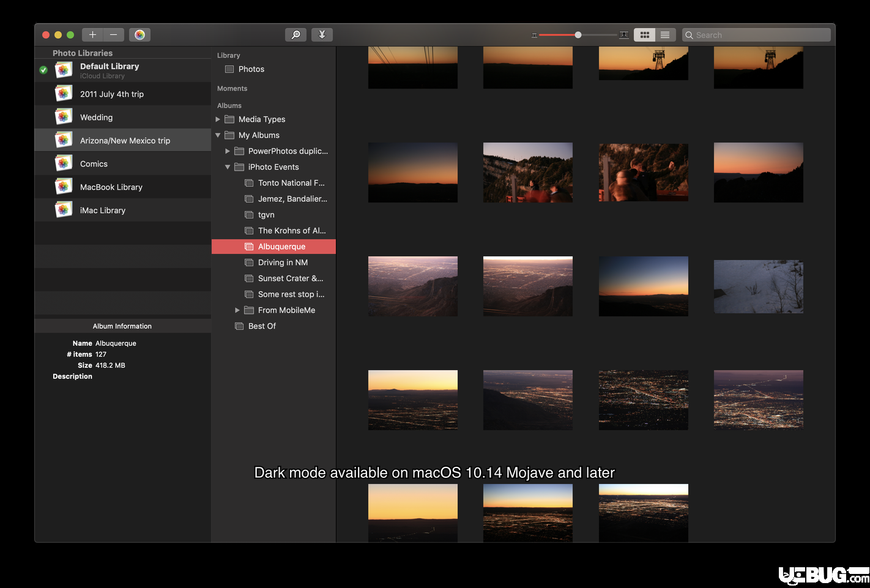The image size is (870, 588).
Task: Open the Some rest stop i... album
Action: 273,294
